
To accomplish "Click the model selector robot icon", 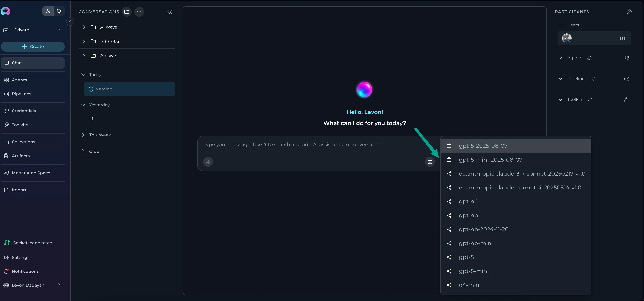I will 430,162.
